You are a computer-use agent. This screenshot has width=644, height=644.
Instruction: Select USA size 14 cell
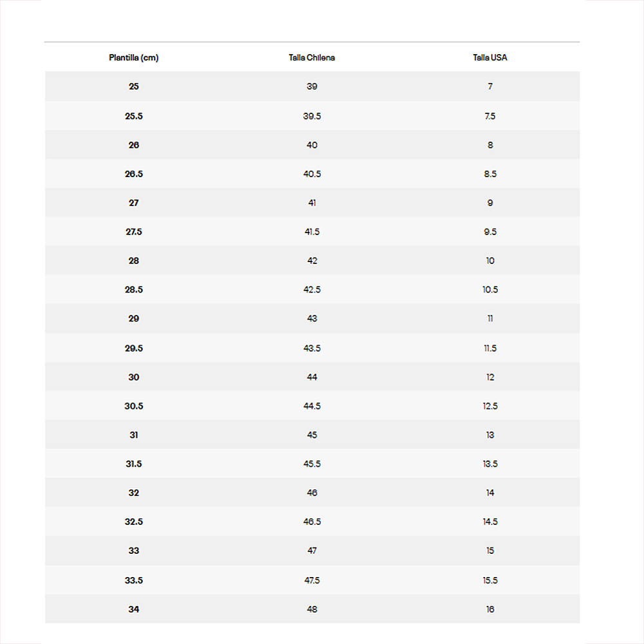click(490, 493)
